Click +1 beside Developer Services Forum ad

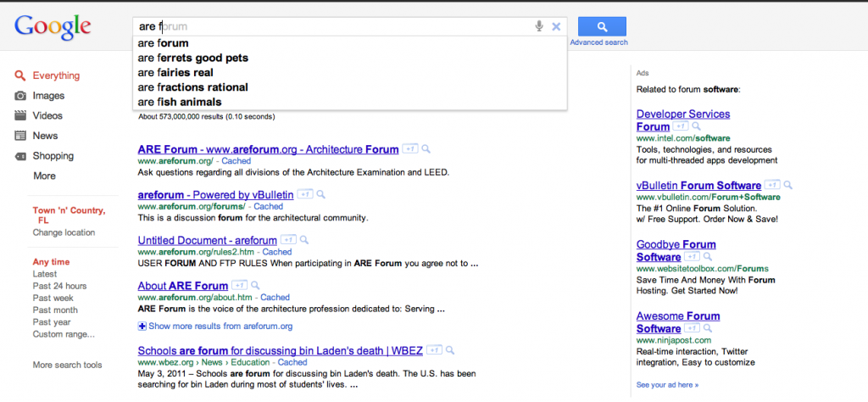[681, 127]
